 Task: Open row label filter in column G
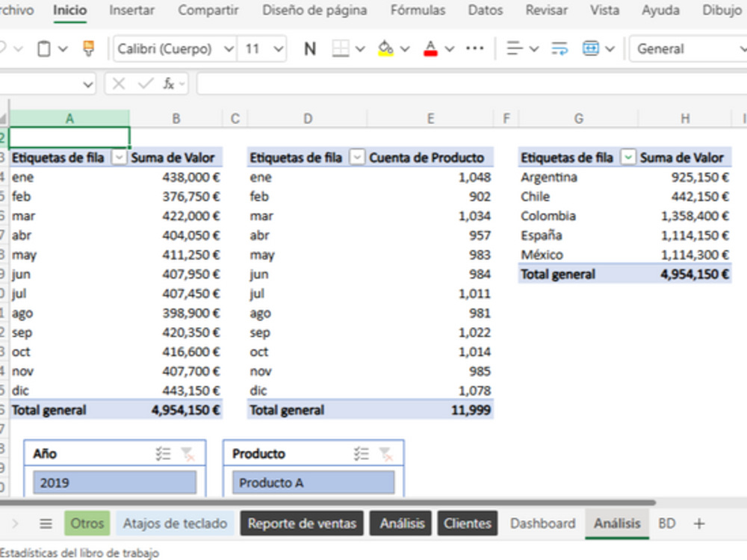628,157
